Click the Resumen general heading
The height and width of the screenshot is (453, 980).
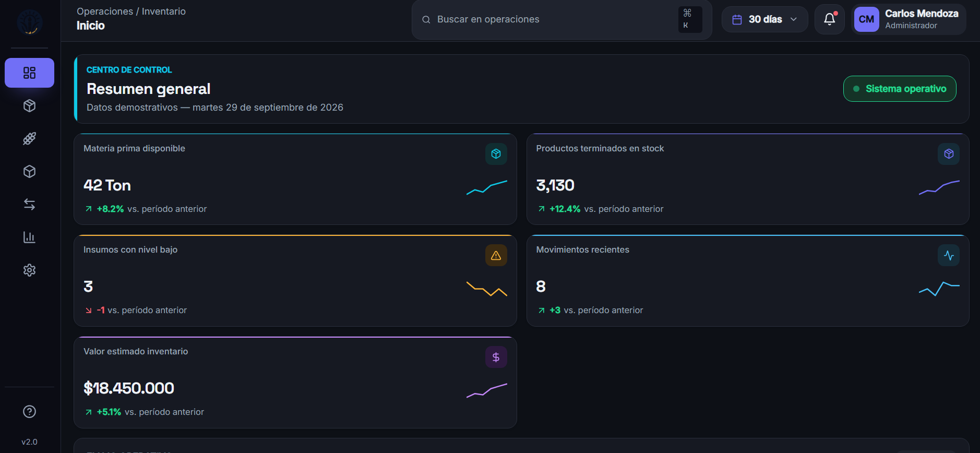pyautogui.click(x=149, y=89)
